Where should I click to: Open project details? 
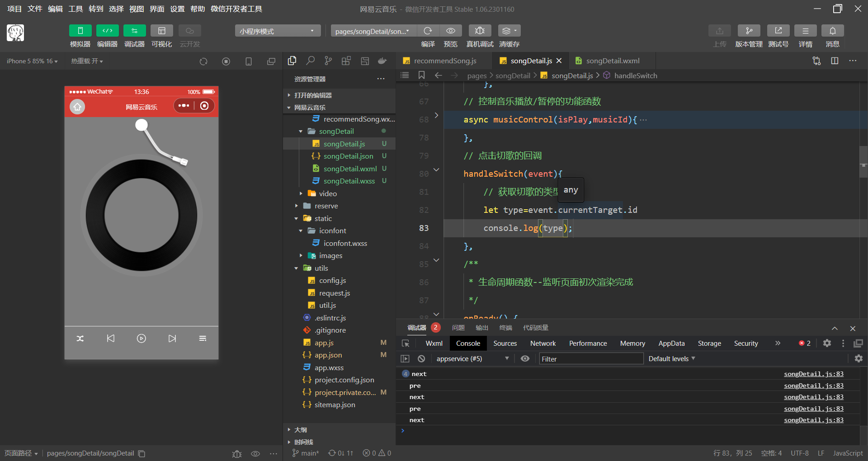805,31
